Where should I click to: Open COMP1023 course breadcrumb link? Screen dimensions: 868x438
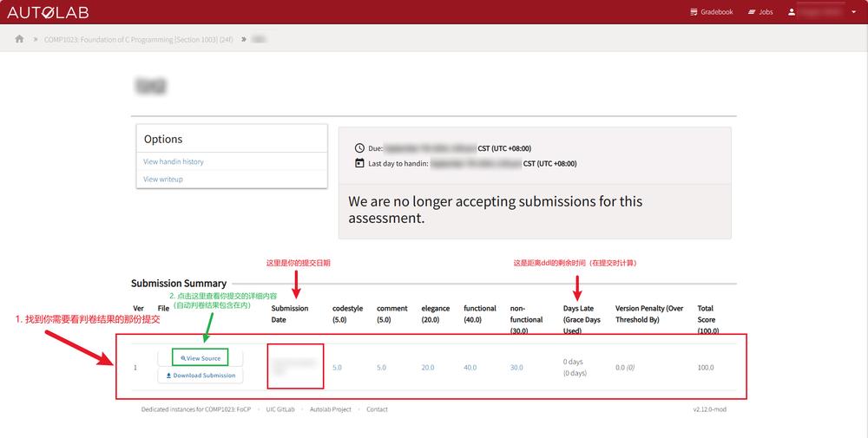click(x=138, y=39)
